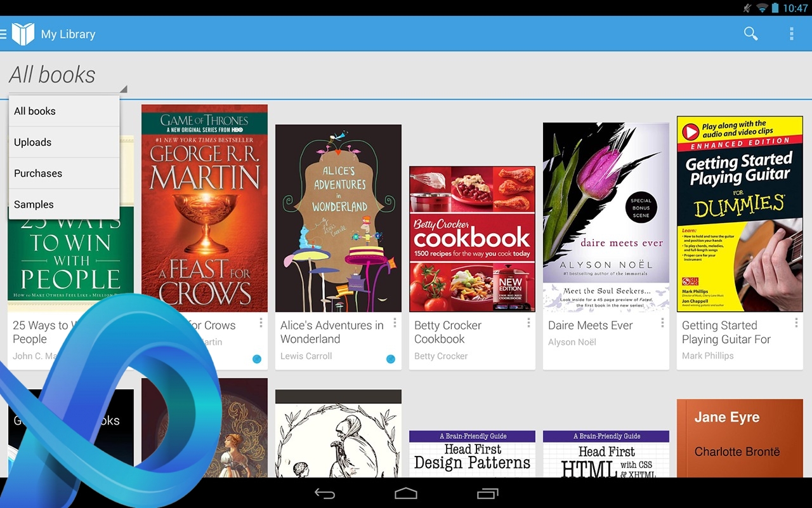Open Head First Design Patterns cover
812x508 pixels.
coord(472,454)
